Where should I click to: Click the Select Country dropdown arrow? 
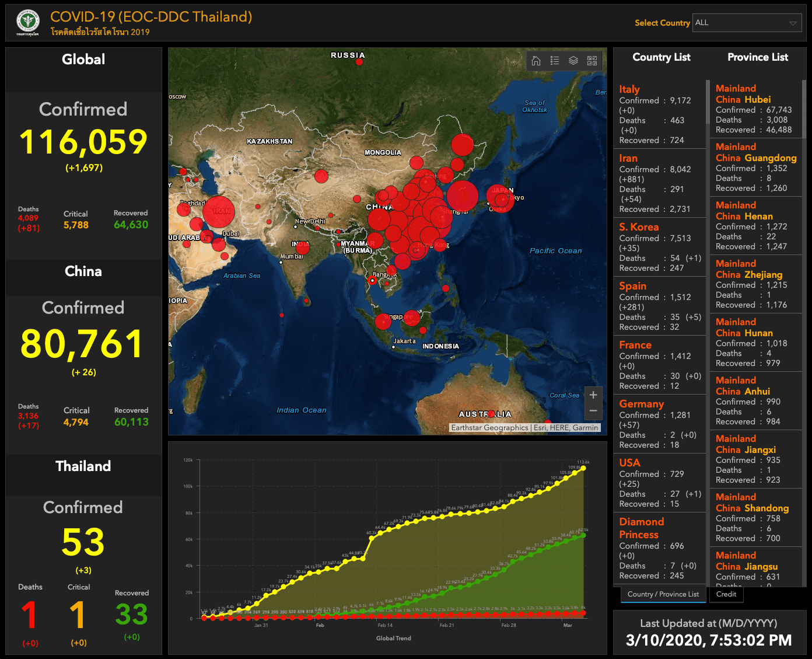pyautogui.click(x=793, y=23)
